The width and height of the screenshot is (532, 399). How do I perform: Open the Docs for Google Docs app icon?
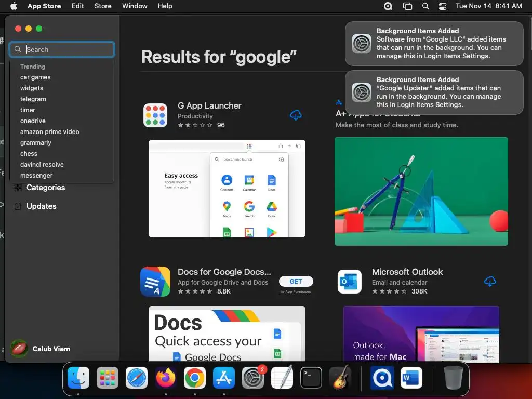155,282
